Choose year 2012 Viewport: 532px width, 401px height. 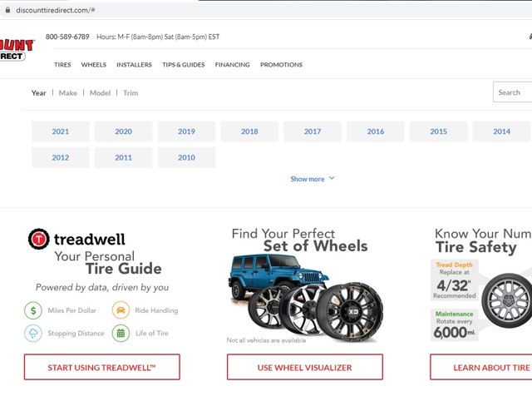61,157
